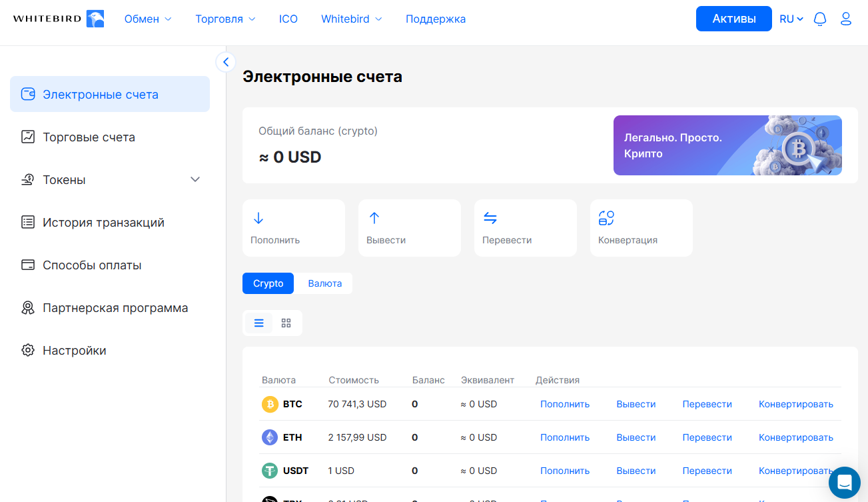Switch to the Валюта tab
This screenshot has width=868, height=502.
tap(324, 283)
